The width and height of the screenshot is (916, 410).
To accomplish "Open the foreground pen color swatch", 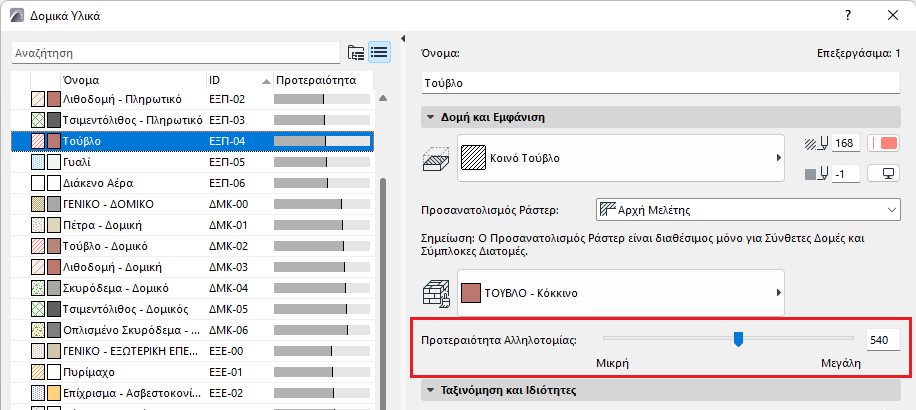I will pos(885,144).
